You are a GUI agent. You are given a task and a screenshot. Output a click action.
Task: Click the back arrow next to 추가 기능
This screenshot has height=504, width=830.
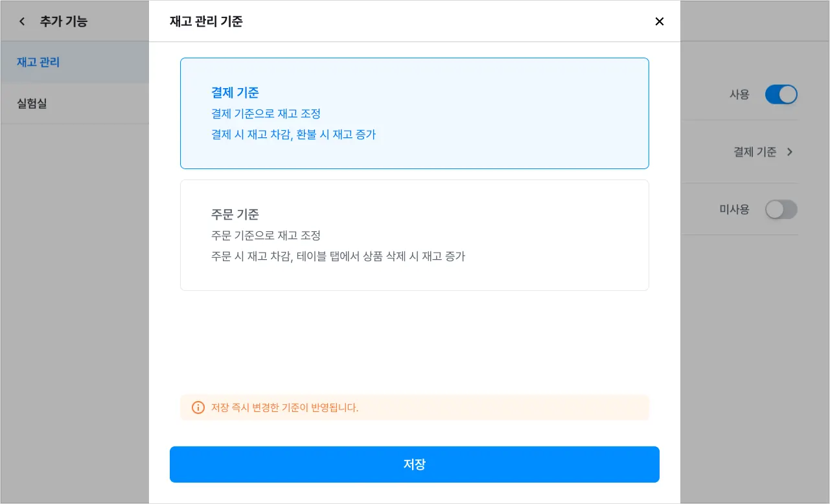click(22, 21)
